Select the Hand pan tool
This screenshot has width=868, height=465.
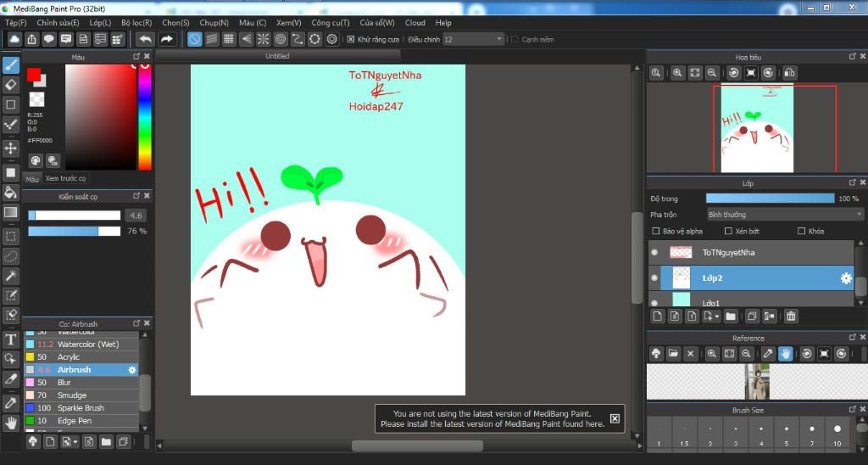10,423
